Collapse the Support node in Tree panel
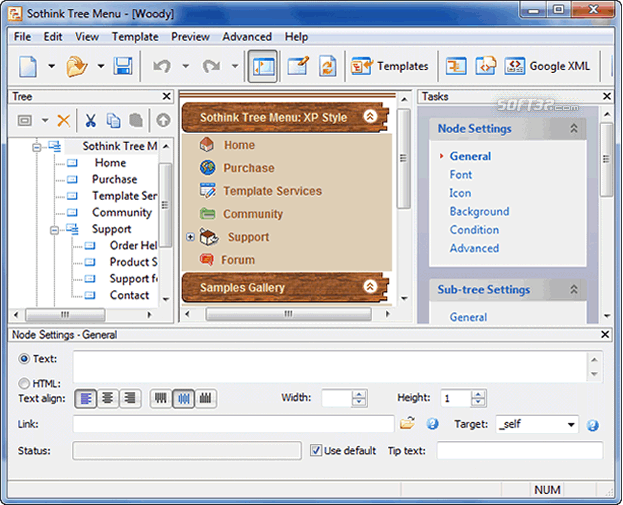Viewport: 623px width, 505px height. [x=54, y=230]
